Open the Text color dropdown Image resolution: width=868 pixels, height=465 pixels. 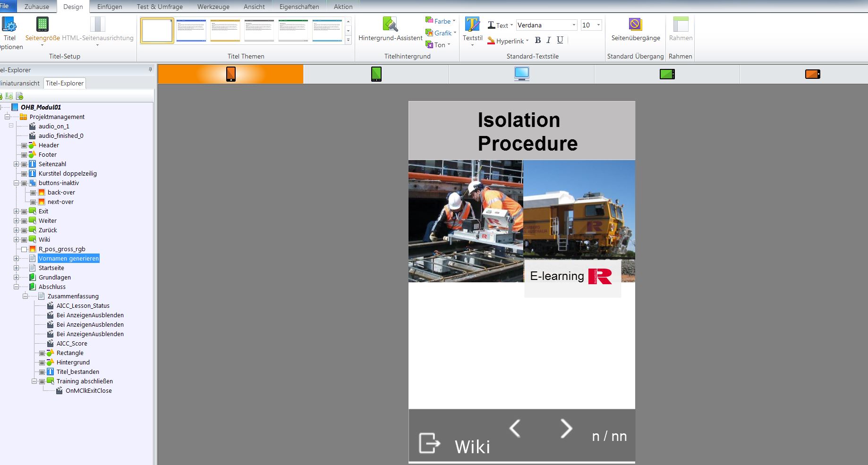click(x=500, y=25)
